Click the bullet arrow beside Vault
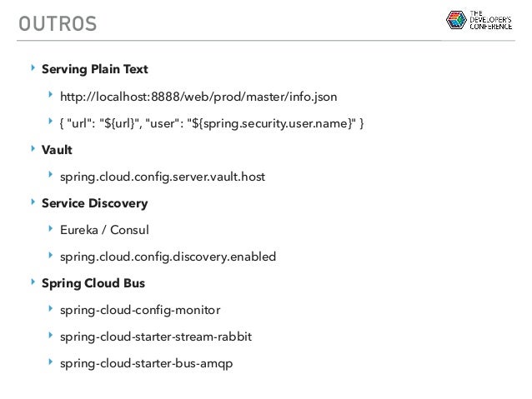The width and height of the screenshot is (532, 399). click(x=33, y=148)
